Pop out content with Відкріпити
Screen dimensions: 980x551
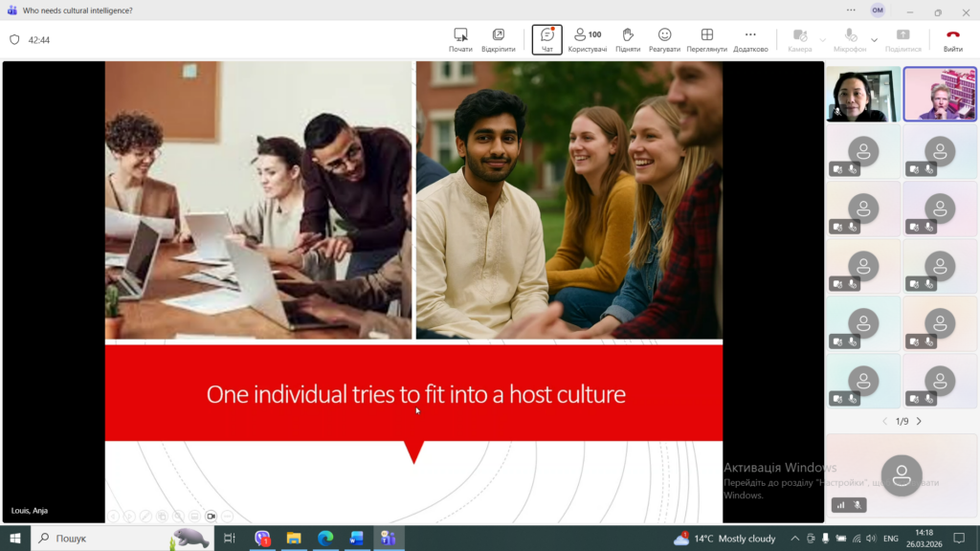click(x=498, y=39)
